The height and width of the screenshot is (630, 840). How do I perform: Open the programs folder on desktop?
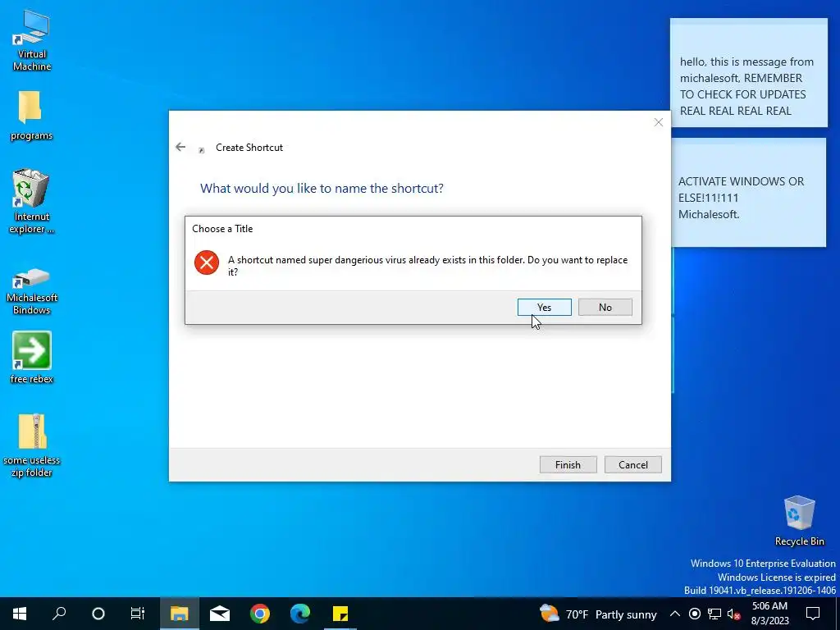coord(31,116)
